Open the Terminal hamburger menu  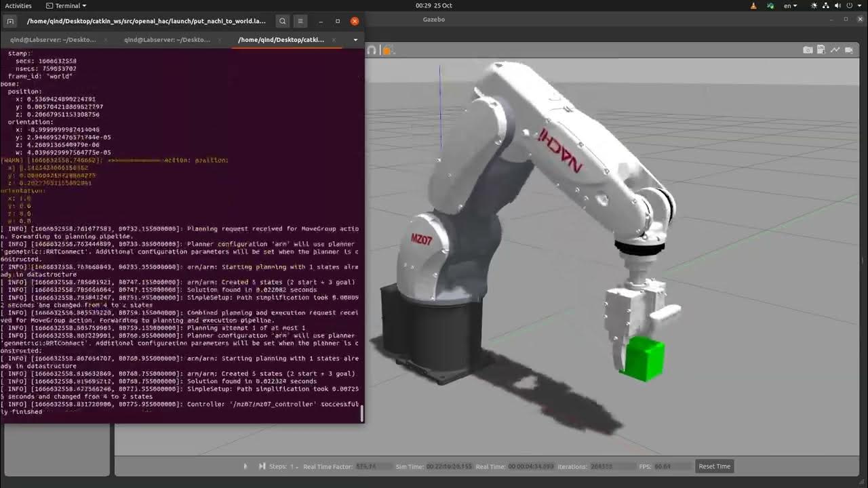pyautogui.click(x=300, y=21)
